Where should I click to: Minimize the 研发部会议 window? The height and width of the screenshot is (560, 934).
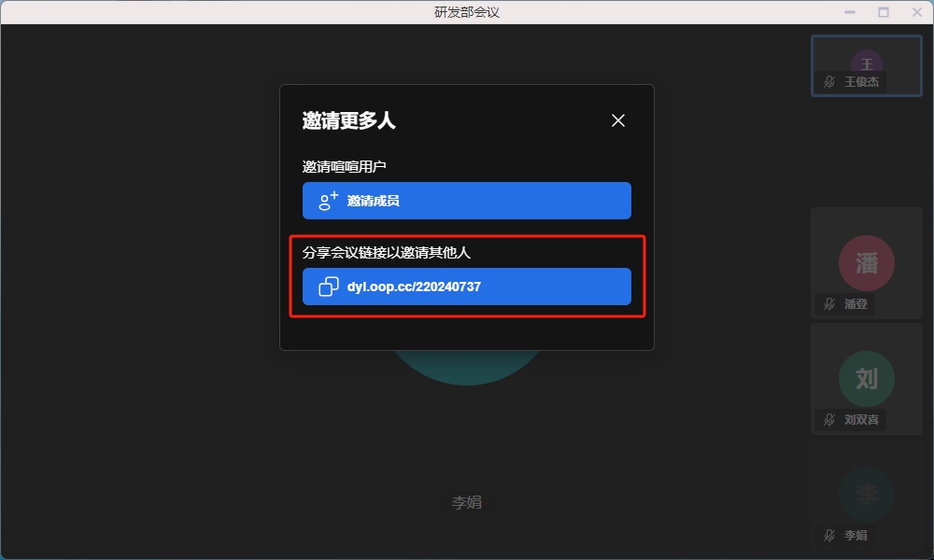point(850,12)
